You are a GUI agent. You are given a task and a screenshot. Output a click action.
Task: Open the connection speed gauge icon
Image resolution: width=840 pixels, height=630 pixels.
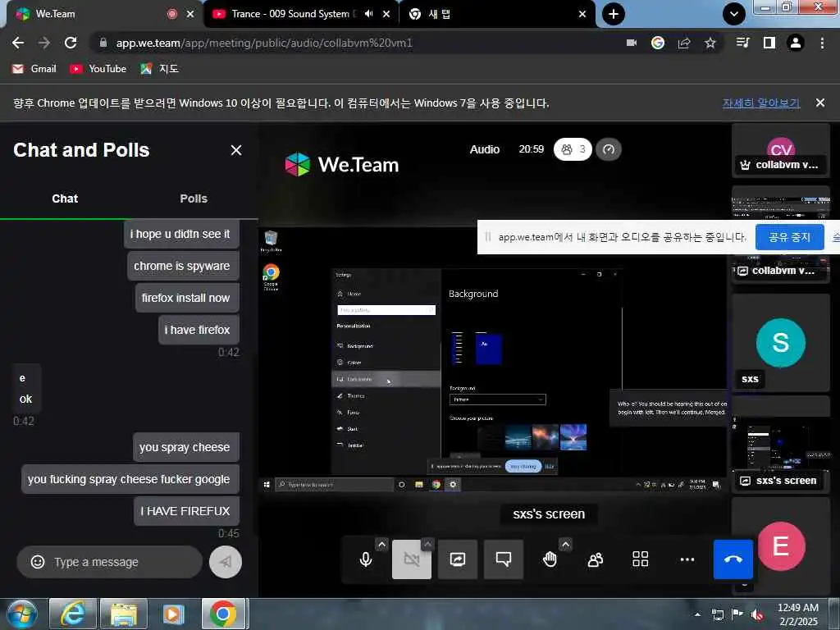(x=609, y=149)
